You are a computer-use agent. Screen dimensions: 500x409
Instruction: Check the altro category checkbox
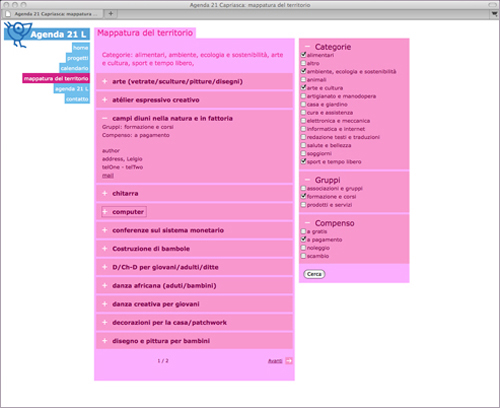tap(303, 63)
